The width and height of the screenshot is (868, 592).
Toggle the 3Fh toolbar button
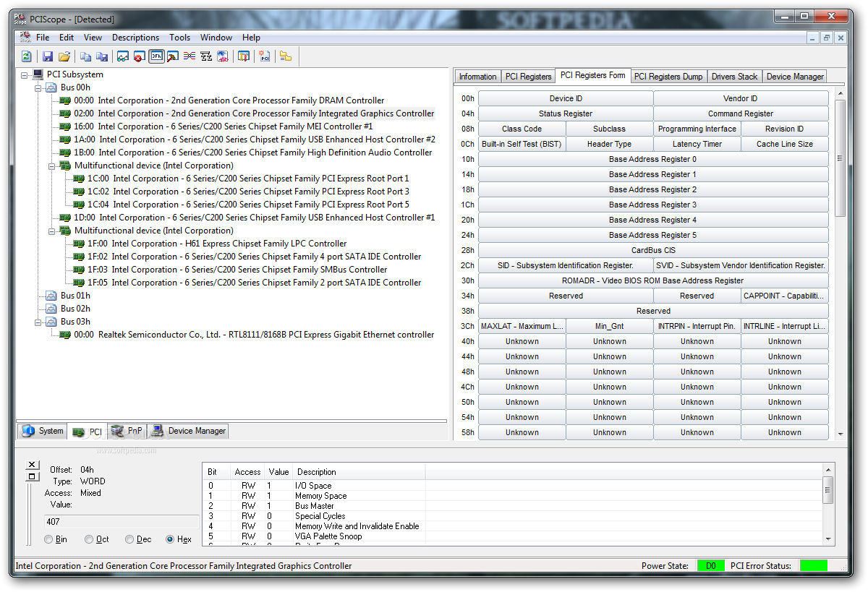tap(156, 56)
